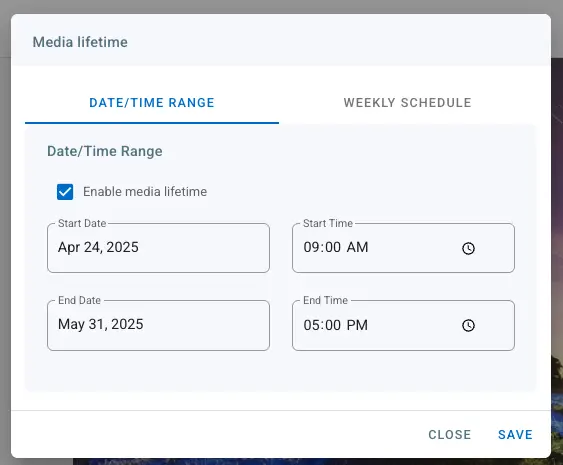
Task: Save the media lifetime settings
Action: click(515, 434)
